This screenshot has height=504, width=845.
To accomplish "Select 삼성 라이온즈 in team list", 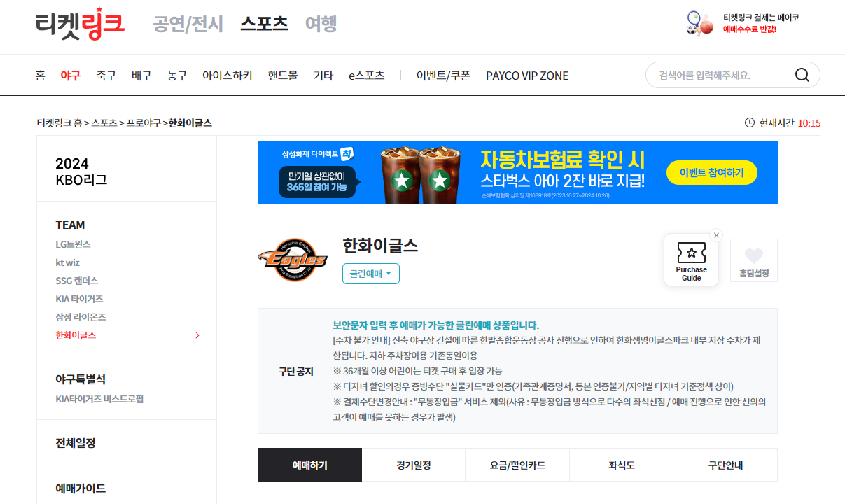I will 81,317.
